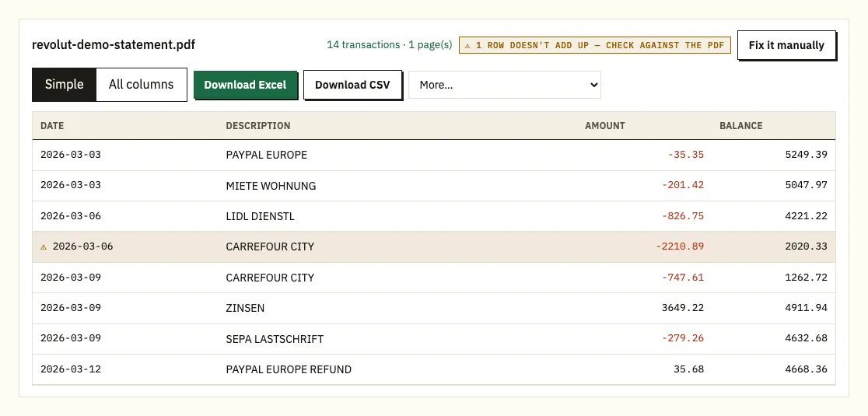The width and height of the screenshot is (868, 416).
Task: Click the 14 transactions · 1 page(s) text
Action: pyautogui.click(x=389, y=45)
